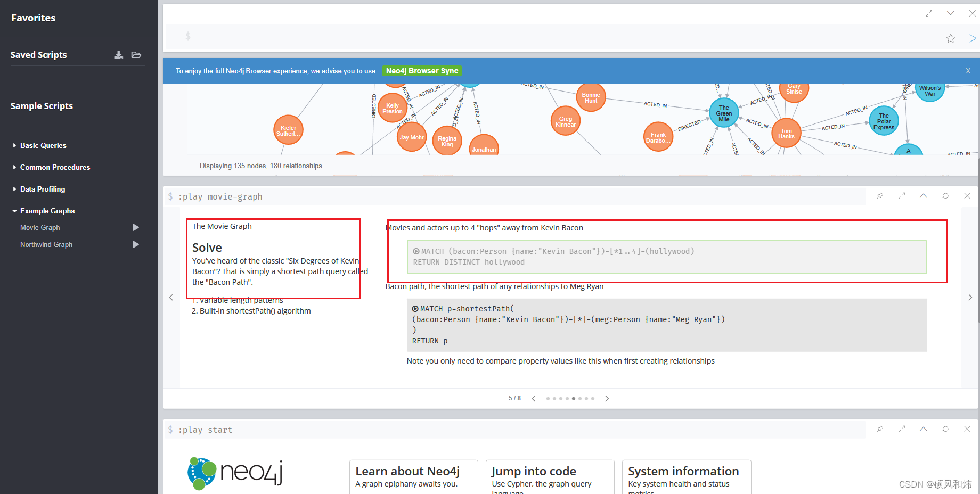The height and width of the screenshot is (494, 980).
Task: Close the movie-graph frame
Action: coord(967,196)
